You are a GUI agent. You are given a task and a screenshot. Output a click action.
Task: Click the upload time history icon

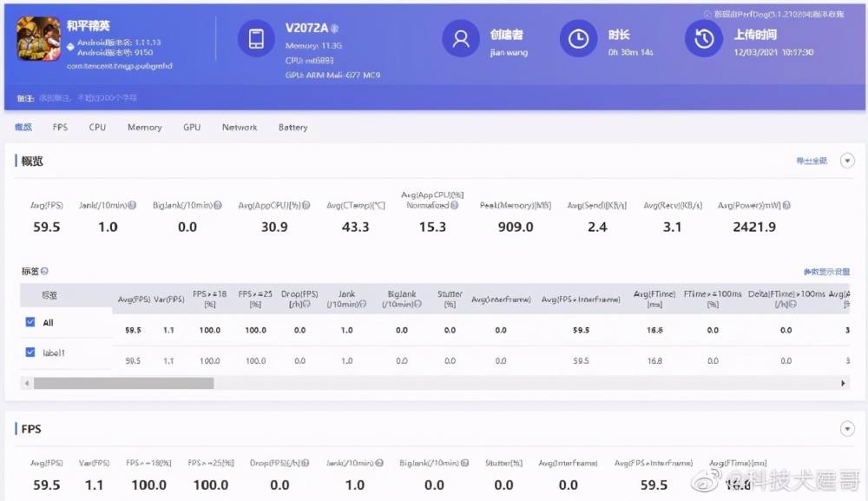704,39
